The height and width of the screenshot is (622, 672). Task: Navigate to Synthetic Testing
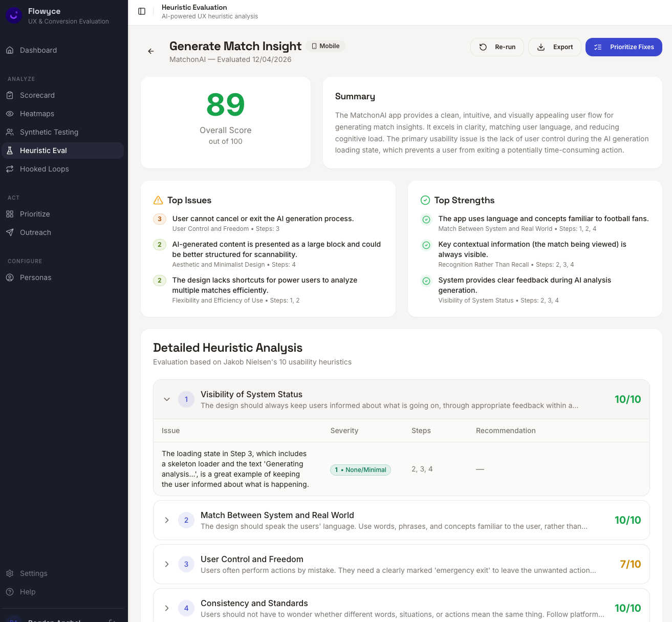(x=62, y=132)
